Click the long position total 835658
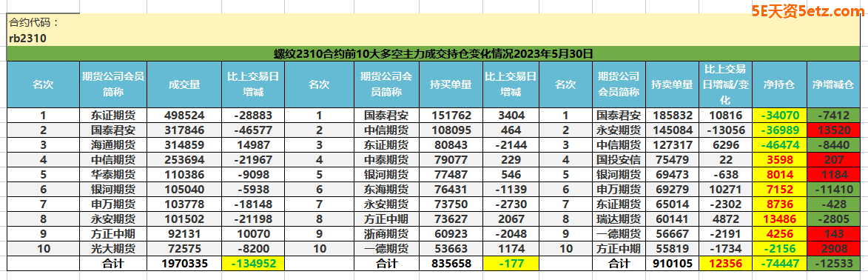The height and width of the screenshot is (280, 868). [451, 264]
